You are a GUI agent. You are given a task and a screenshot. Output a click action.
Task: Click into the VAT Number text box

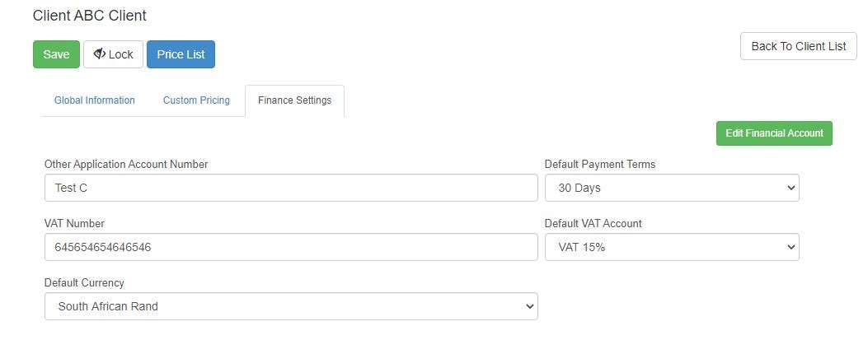291,247
